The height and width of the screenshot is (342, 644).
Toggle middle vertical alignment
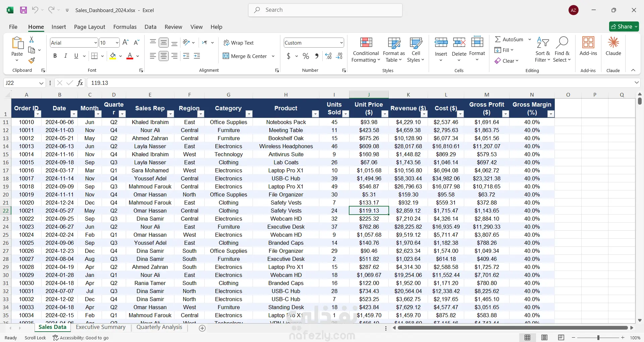coord(164,43)
